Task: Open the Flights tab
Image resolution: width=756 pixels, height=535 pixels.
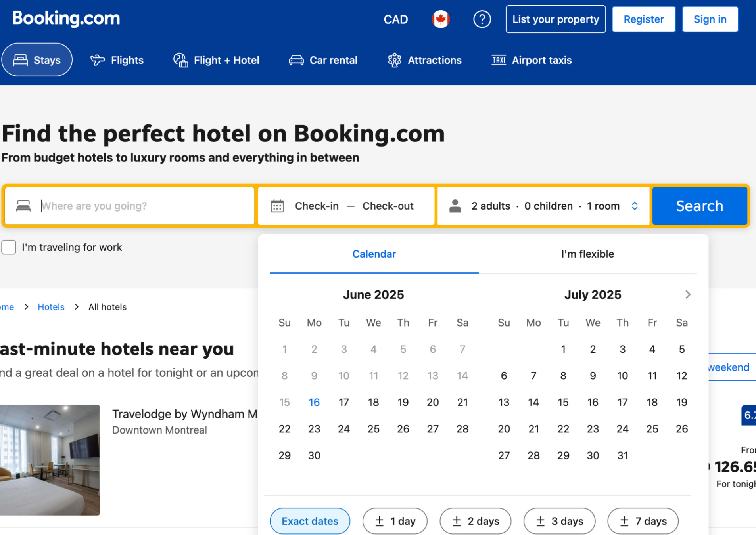Action: (x=117, y=60)
